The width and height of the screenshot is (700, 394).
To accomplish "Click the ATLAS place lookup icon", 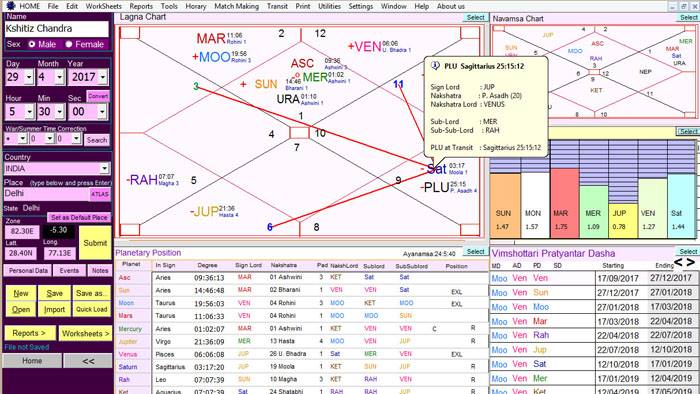I will coord(100,194).
